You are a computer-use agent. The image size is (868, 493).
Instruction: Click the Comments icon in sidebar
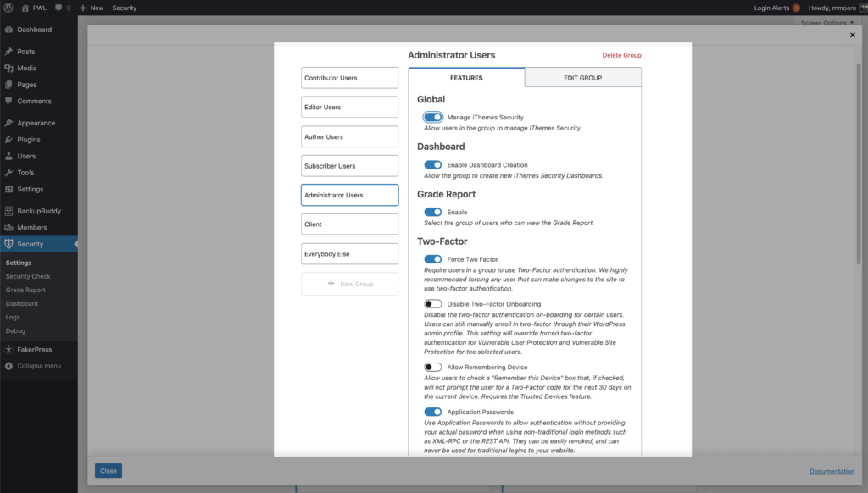pos(8,102)
